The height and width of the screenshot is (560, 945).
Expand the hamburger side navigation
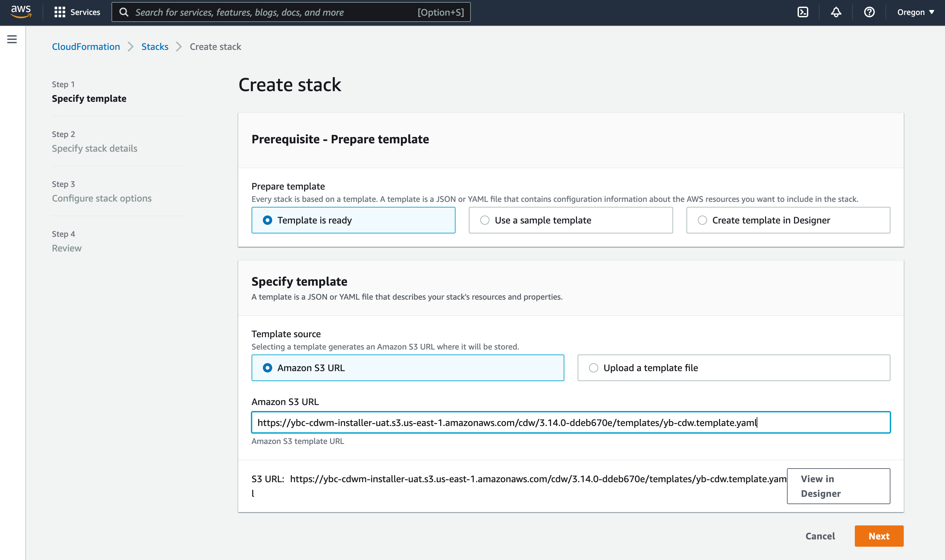coord(12,39)
